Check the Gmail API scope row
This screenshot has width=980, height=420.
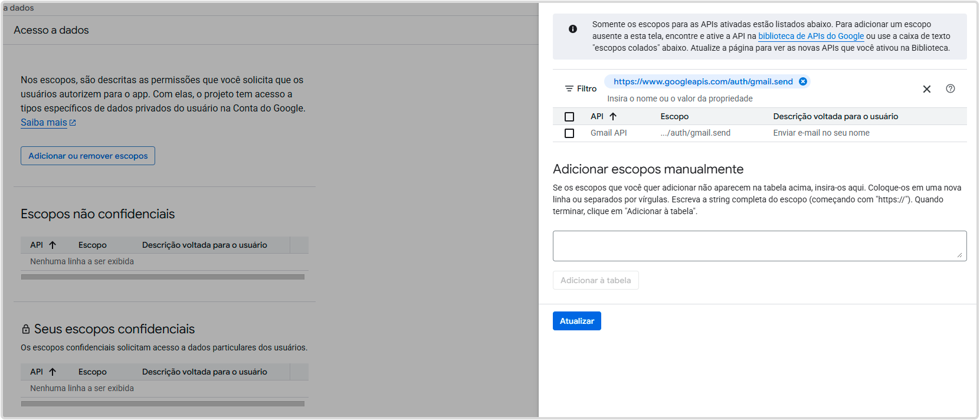pos(569,133)
